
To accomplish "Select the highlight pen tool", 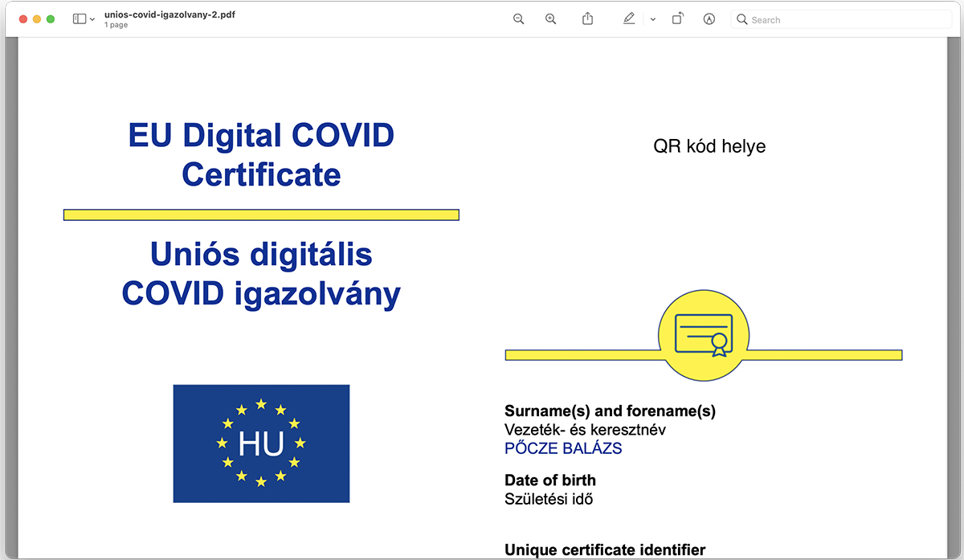I will (629, 18).
